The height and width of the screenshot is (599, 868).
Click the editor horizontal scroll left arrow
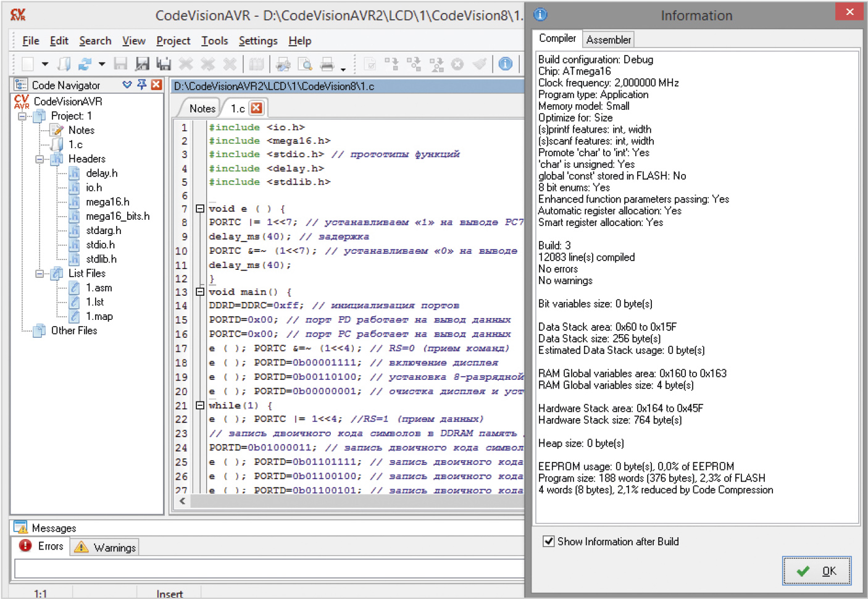point(182,501)
